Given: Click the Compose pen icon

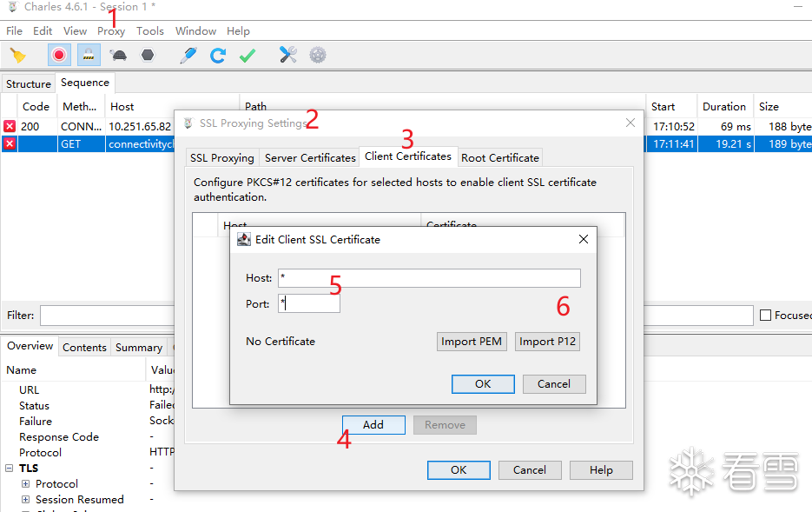Looking at the screenshot, I should point(188,55).
